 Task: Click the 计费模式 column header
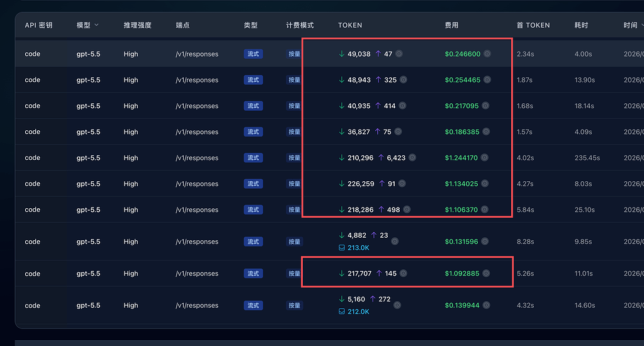pos(300,25)
